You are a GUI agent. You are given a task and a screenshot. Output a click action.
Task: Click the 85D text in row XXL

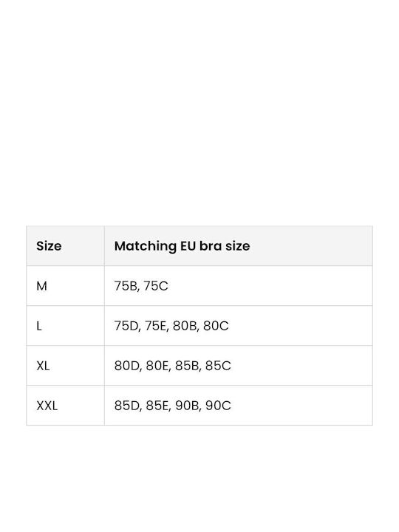pyautogui.click(x=128, y=406)
